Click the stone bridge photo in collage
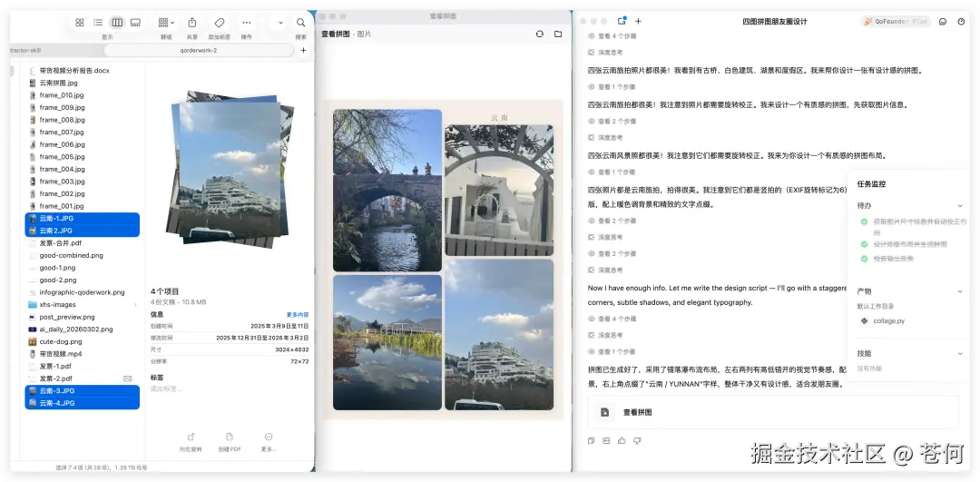Image resolution: width=980 pixels, height=482 pixels. click(x=387, y=191)
